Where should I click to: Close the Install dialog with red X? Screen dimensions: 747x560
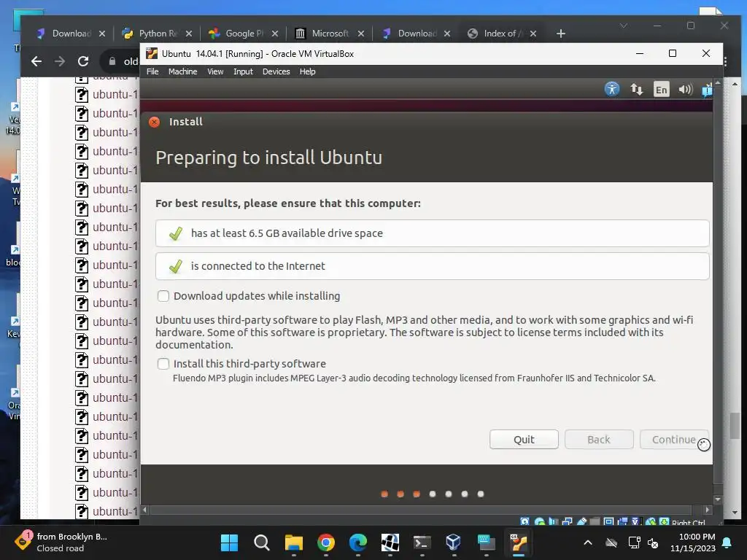tap(155, 122)
